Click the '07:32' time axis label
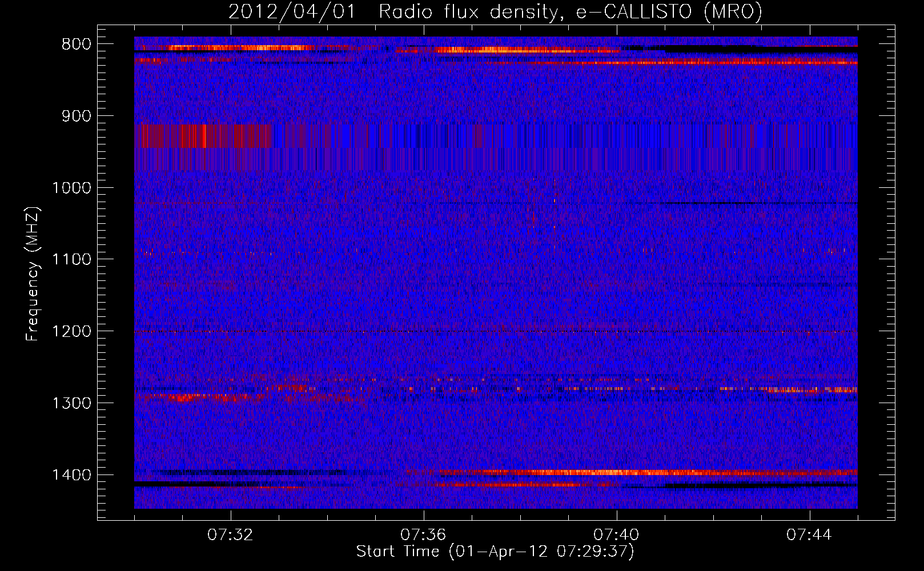Image resolution: width=924 pixels, height=571 pixels. pyautogui.click(x=231, y=535)
